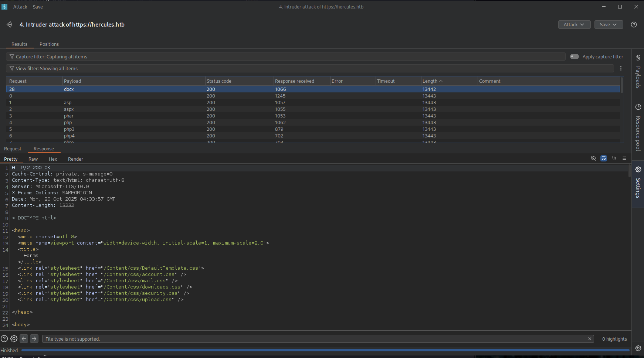Show non-printable characters with the \n icon
This screenshot has height=358, width=644.
tap(614, 158)
